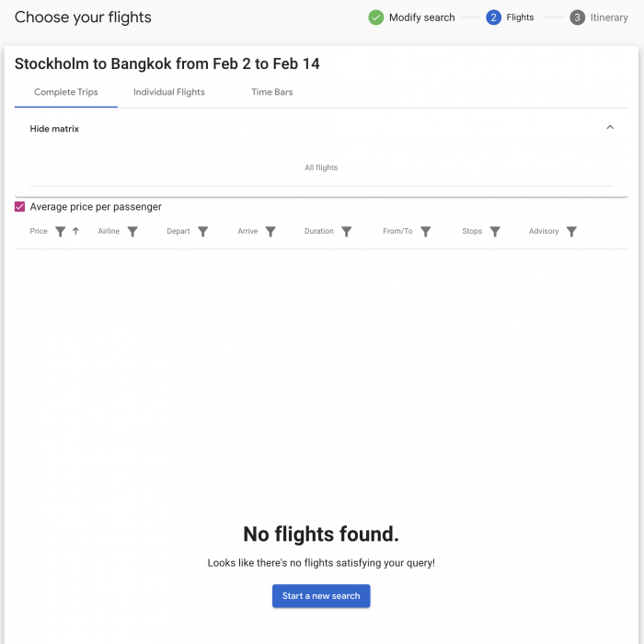Open the Time Bars tab

pos(272,92)
